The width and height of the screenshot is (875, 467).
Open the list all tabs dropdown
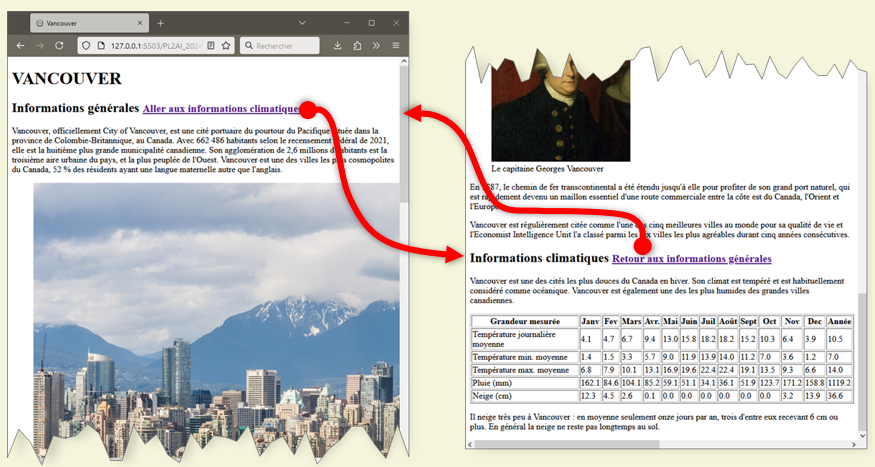pyautogui.click(x=302, y=22)
